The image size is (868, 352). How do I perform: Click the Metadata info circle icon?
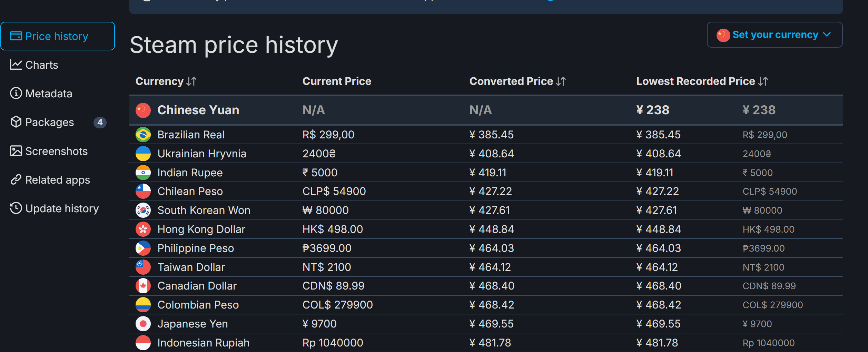16,93
